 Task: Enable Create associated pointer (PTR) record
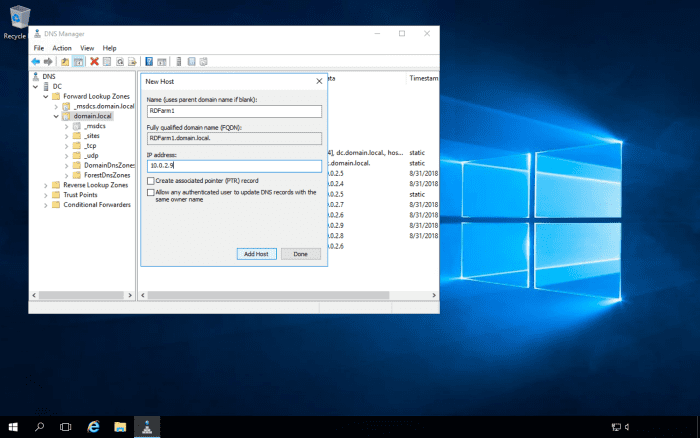(150, 181)
